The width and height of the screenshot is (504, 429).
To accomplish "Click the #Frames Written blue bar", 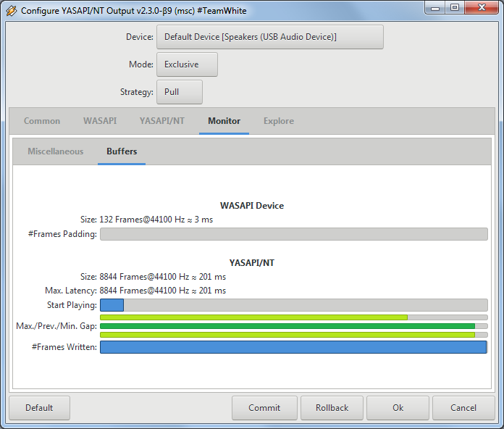I will tap(293, 347).
